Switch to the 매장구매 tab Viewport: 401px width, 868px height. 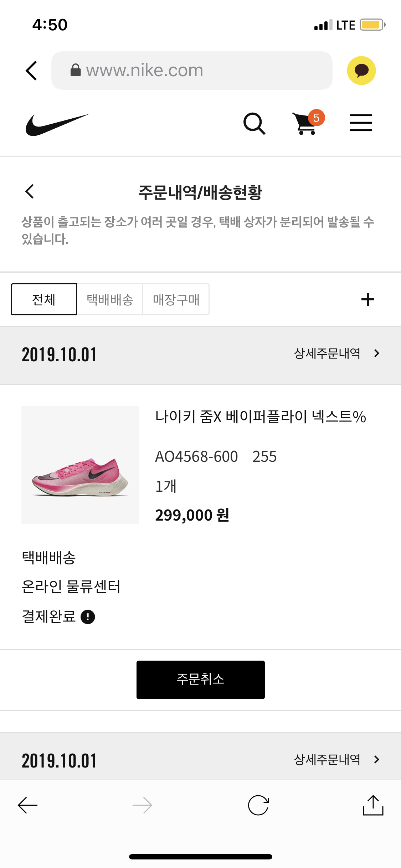pos(176,299)
